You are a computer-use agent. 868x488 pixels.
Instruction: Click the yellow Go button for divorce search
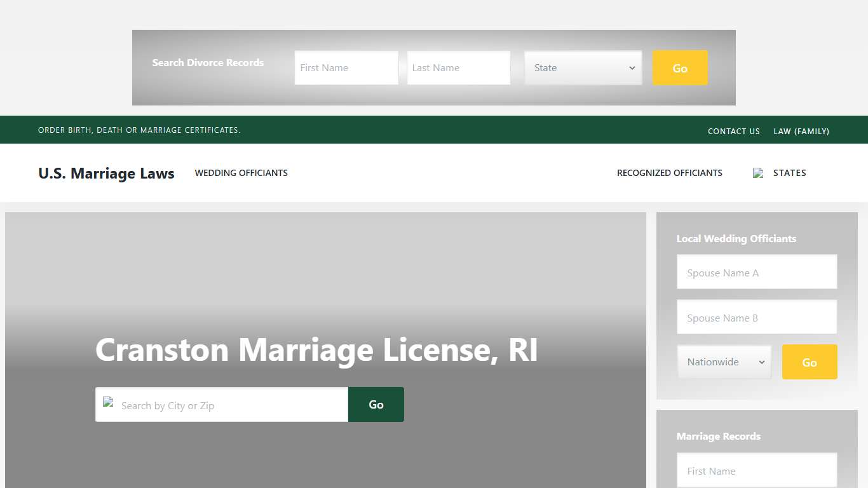click(679, 67)
